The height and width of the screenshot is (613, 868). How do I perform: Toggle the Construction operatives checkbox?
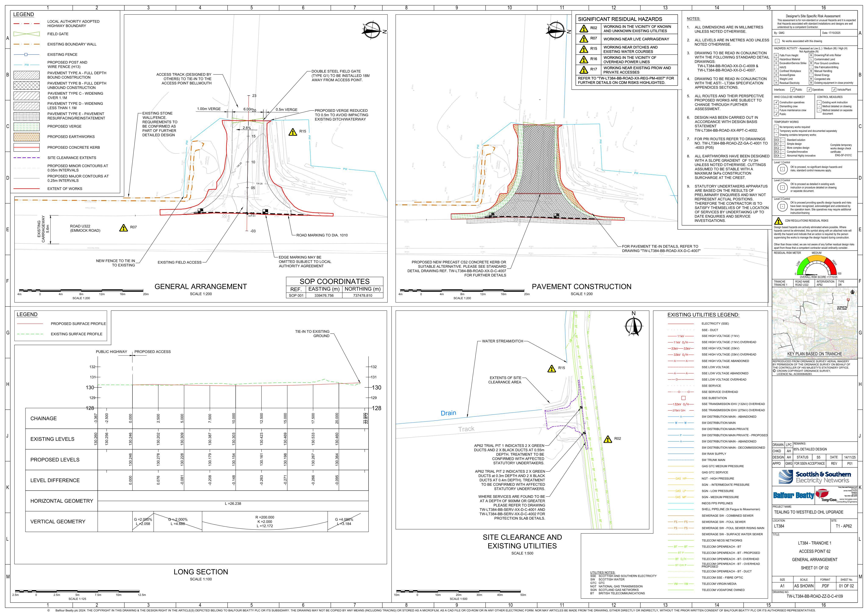776,103
